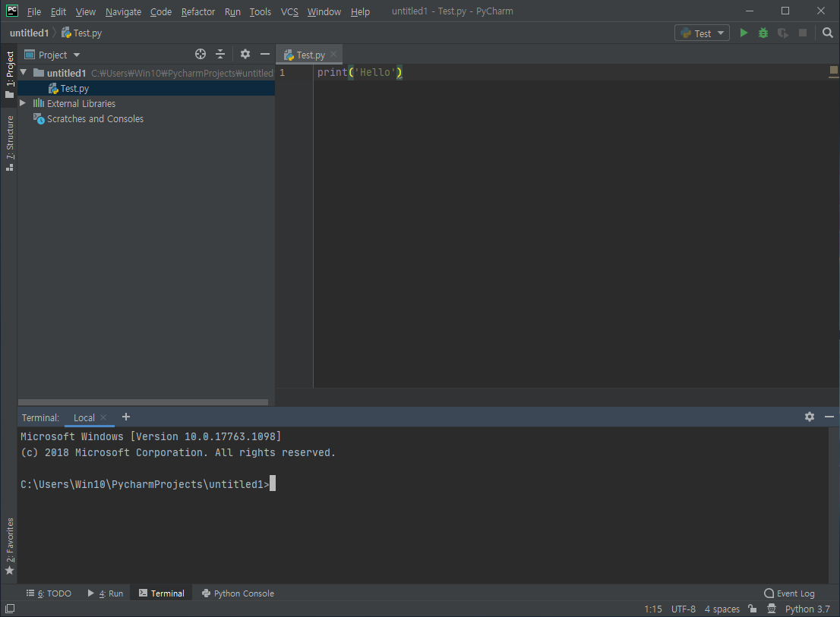The width and height of the screenshot is (840, 617).
Task: Click the print('Hello') code line in editor
Action: 359,72
